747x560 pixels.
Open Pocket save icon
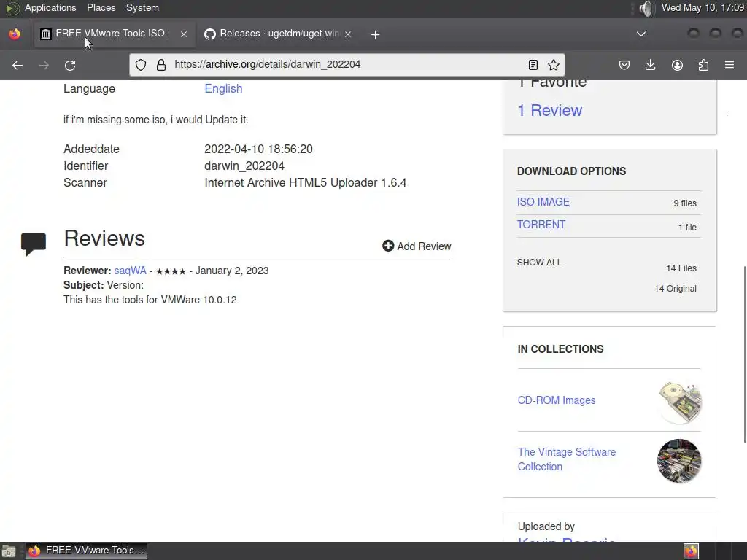tap(624, 65)
